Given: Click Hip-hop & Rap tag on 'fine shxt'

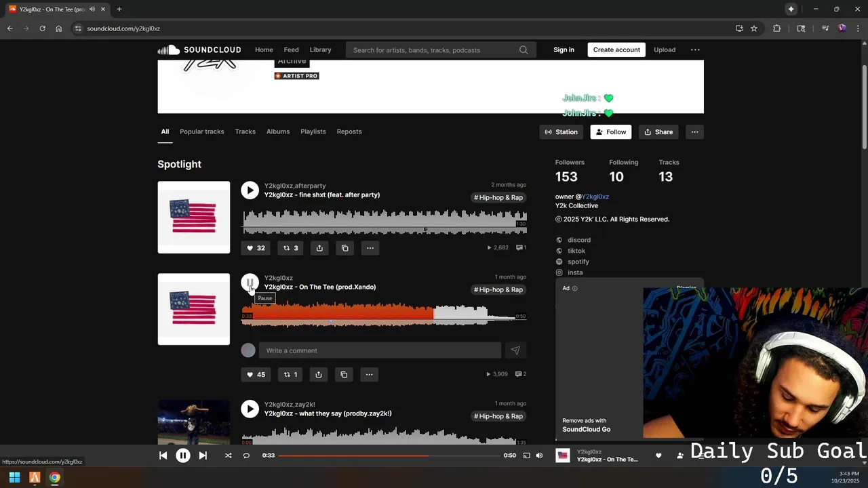Looking at the screenshot, I should [498, 197].
